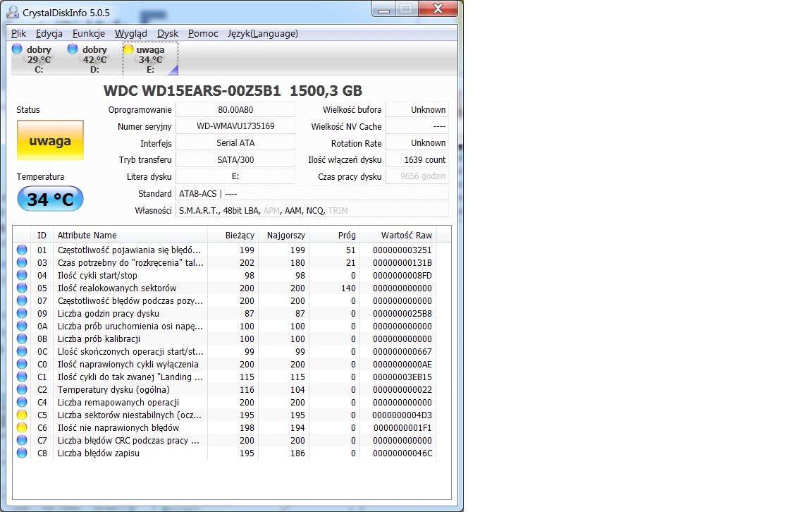Open the Dysk menu
Viewport: 812px width, 512px height.
coord(168,33)
